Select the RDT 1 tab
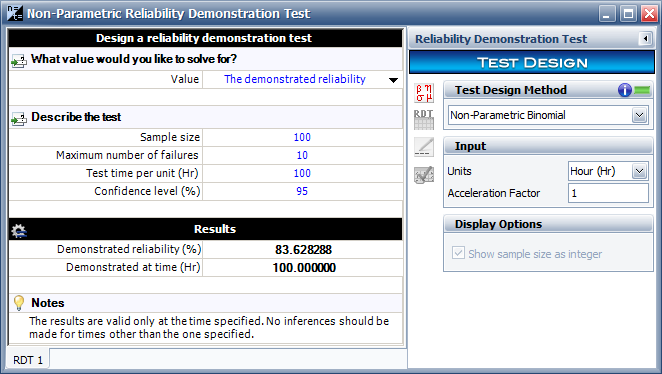This screenshot has width=662, height=374. click(28, 360)
